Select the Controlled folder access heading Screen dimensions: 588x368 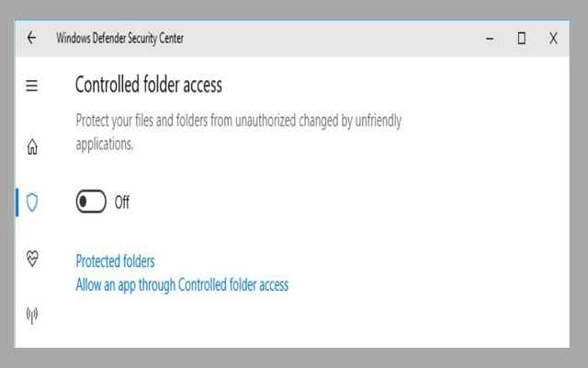pyautogui.click(x=148, y=86)
